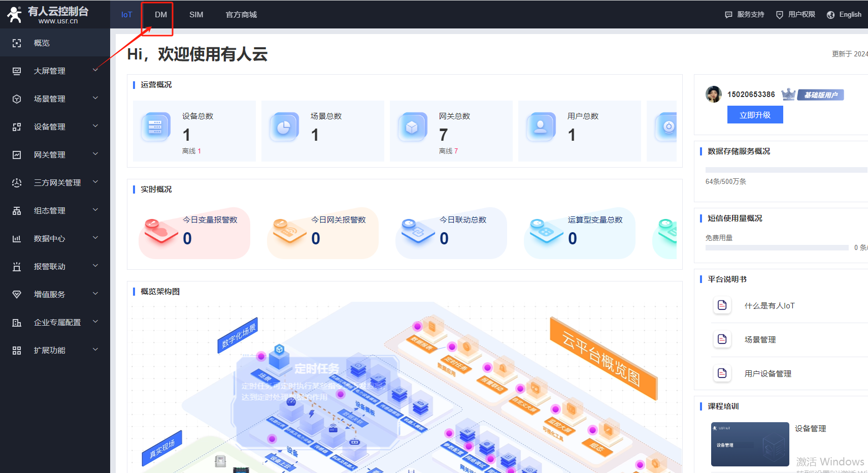
Task: Click the 设备总数 device count icon
Action: [x=155, y=127]
